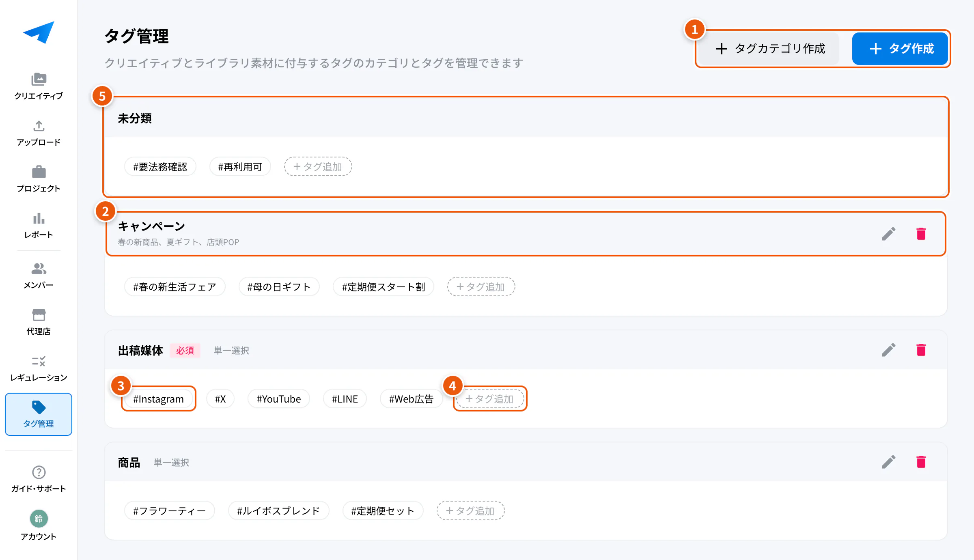The image size is (974, 560).
Task: Select the #定期便スタート割 tag
Action: coord(384,286)
